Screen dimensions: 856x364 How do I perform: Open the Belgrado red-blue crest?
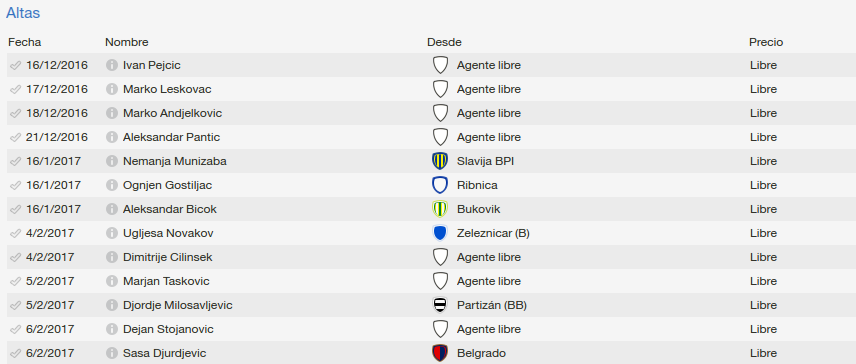[x=440, y=353]
